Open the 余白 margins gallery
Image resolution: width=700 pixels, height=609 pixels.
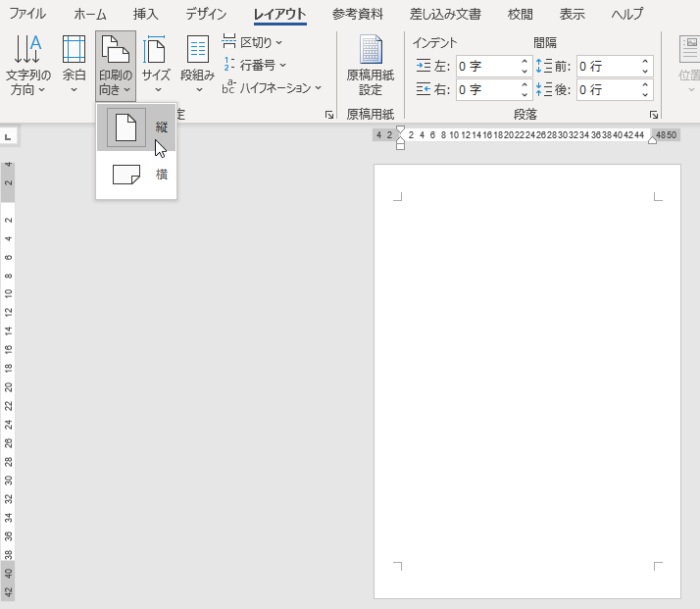[x=74, y=65]
